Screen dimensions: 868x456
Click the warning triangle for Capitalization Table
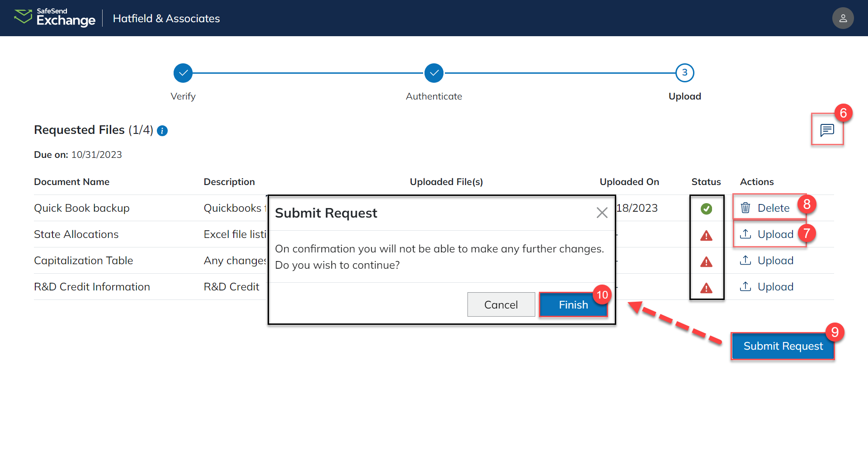[706, 262]
